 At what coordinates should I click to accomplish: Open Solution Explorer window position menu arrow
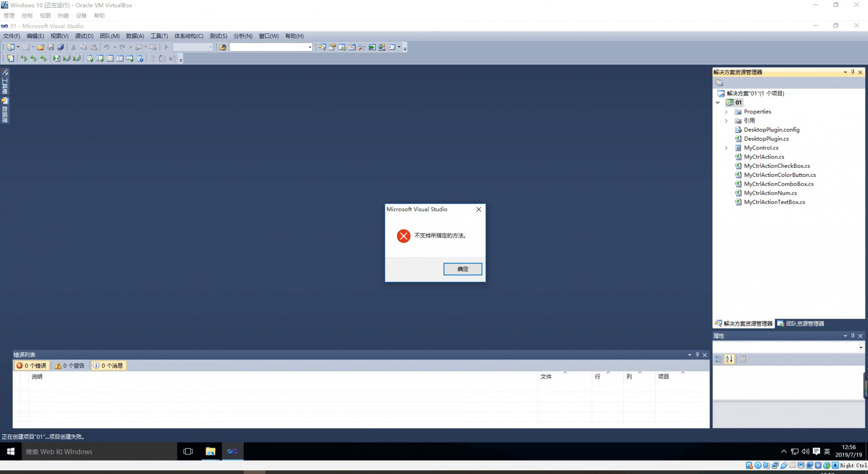(845, 72)
